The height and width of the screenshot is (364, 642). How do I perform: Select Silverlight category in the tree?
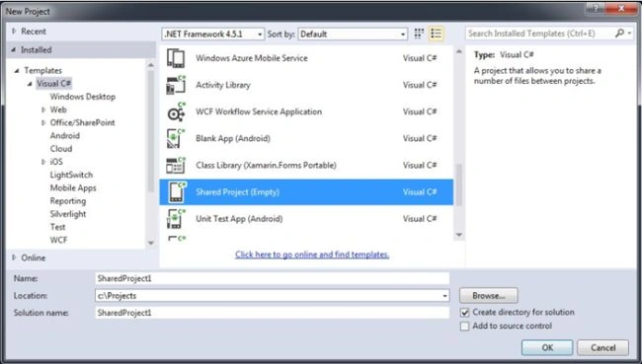pyautogui.click(x=68, y=214)
